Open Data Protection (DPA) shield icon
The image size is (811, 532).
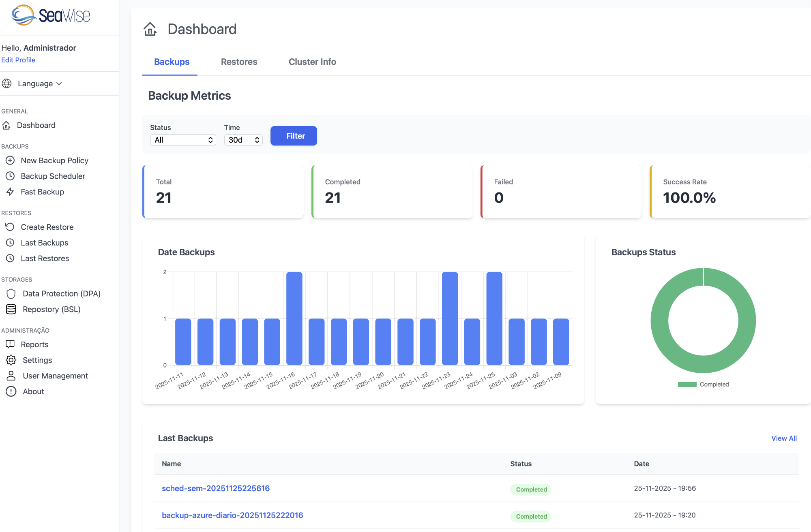[11, 293]
